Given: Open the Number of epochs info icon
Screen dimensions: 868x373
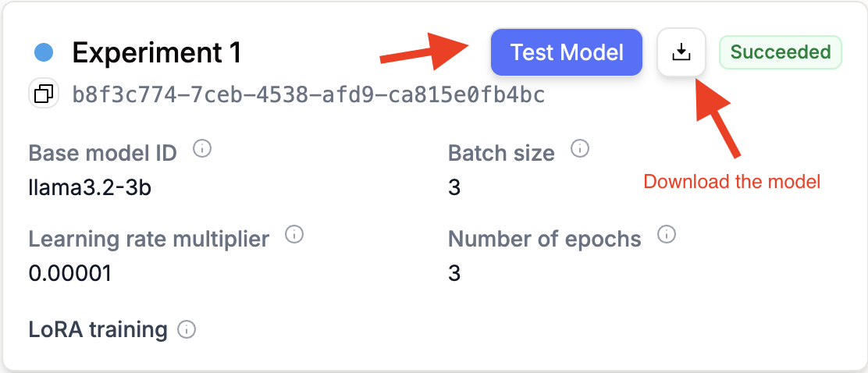Looking at the screenshot, I should [667, 235].
